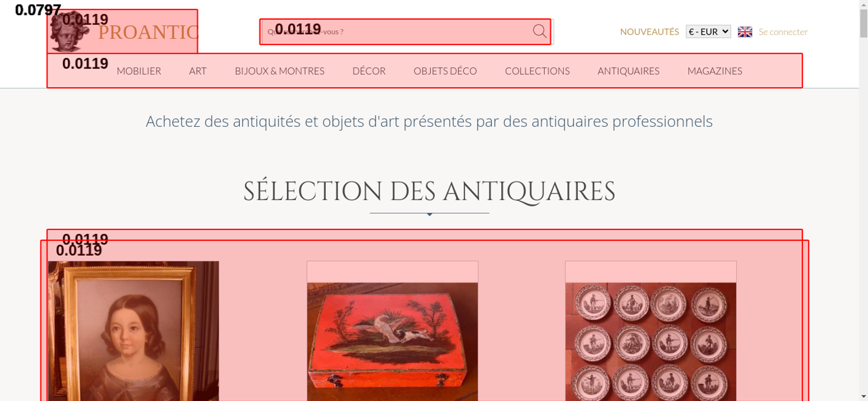Focus the search input field
Screen dimensions: 868x401
[x=397, y=32]
